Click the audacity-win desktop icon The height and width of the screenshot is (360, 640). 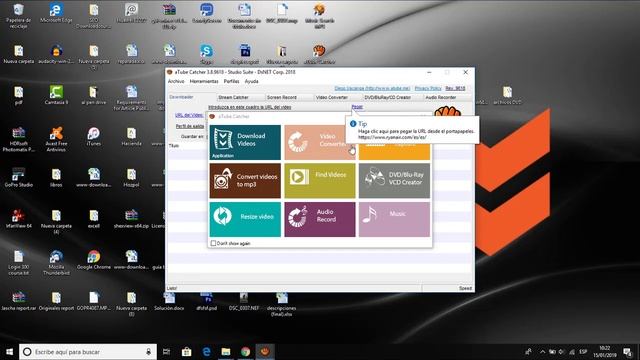(56, 54)
